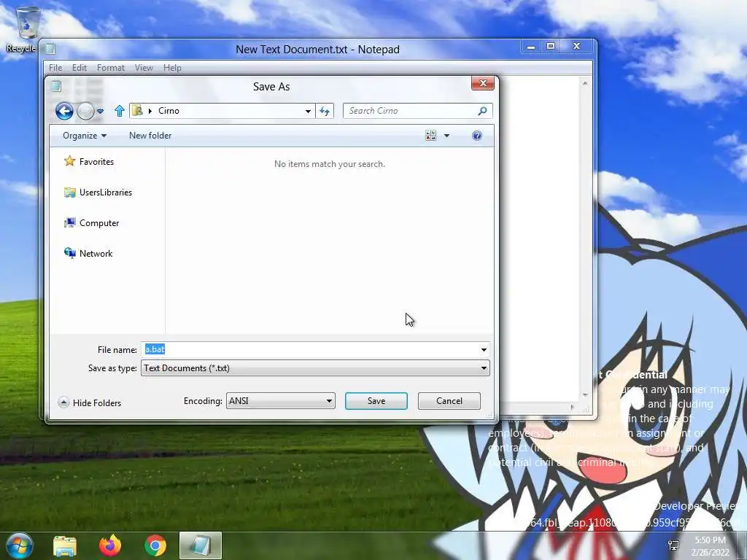This screenshot has width=747, height=560.
Task: Open recent locations dropdown arrow beside Forward
Action: (x=100, y=112)
